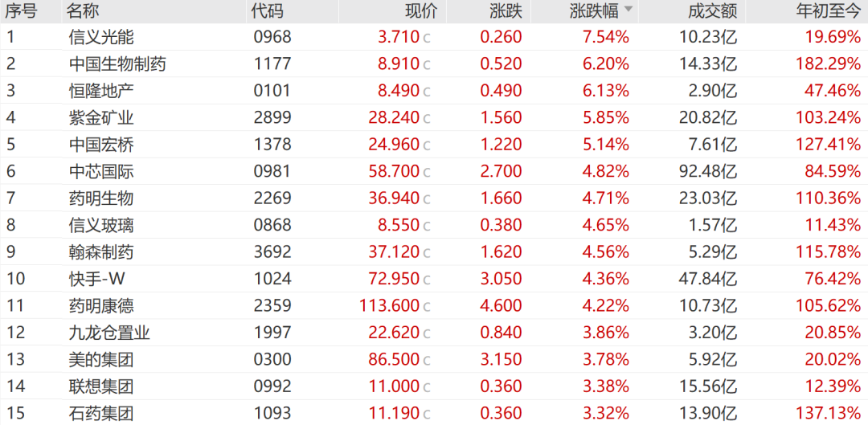
Task: Click the 'c' marker beside 药明康德 price
Action: point(426,307)
